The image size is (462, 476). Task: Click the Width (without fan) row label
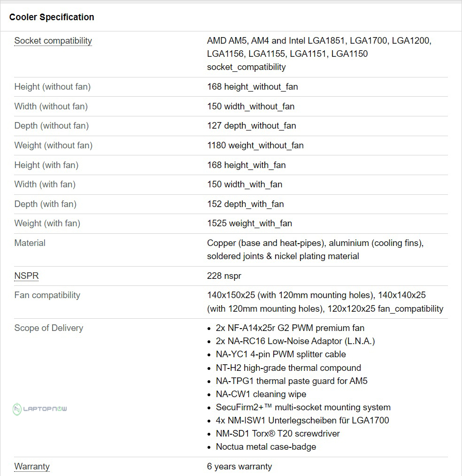point(51,107)
